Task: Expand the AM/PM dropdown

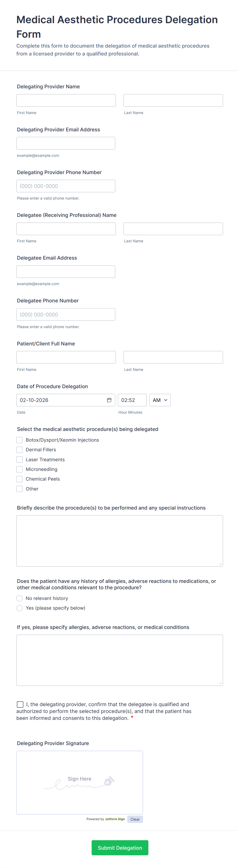Action: pyautogui.click(x=160, y=400)
